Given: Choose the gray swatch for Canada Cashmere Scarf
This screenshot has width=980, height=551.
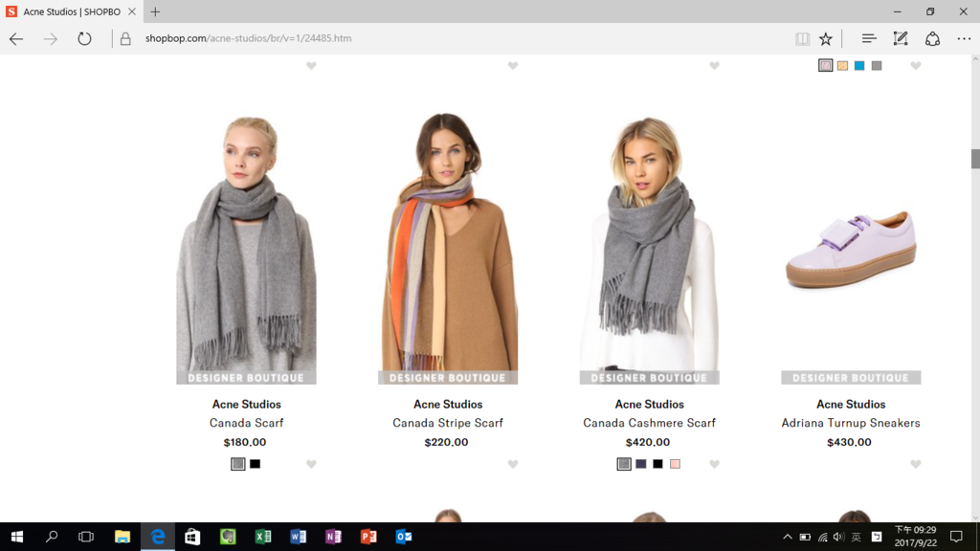Looking at the screenshot, I should click(x=624, y=464).
